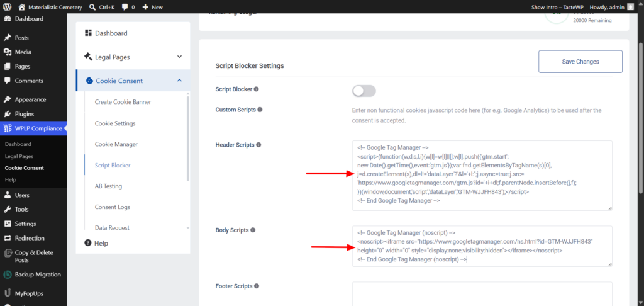Open the Materialistic Cemetery site home icon
This screenshot has width=644, height=306.
[x=22, y=7]
